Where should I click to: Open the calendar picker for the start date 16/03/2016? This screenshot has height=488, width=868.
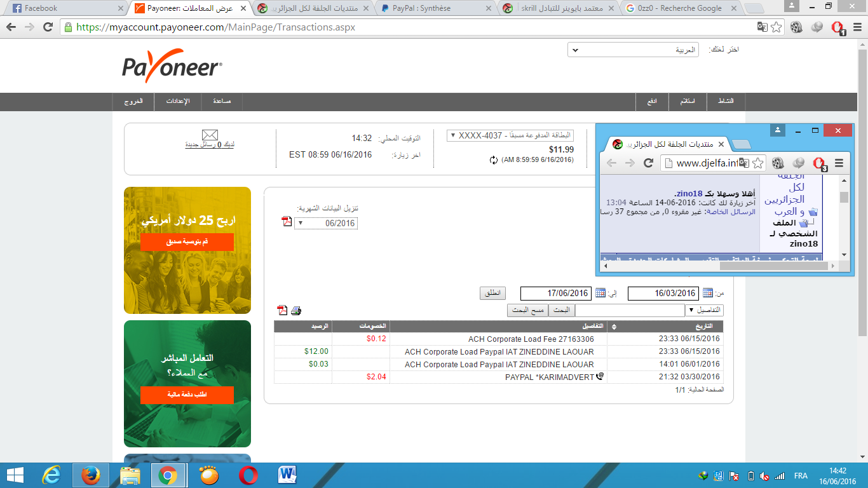click(708, 293)
